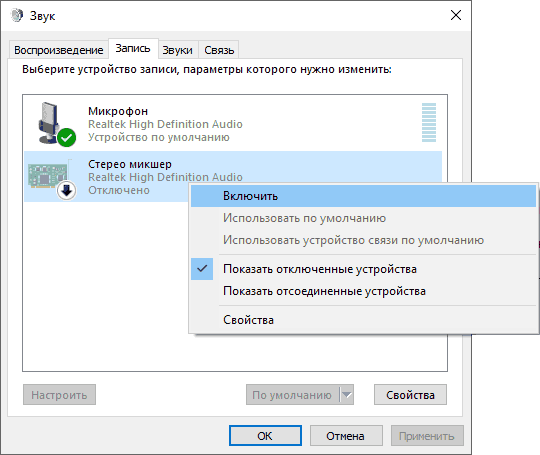Screen dimensions: 540x455
Task: Click the disabled down-arrow badge on Стерео микшер
Action: [x=66, y=190]
